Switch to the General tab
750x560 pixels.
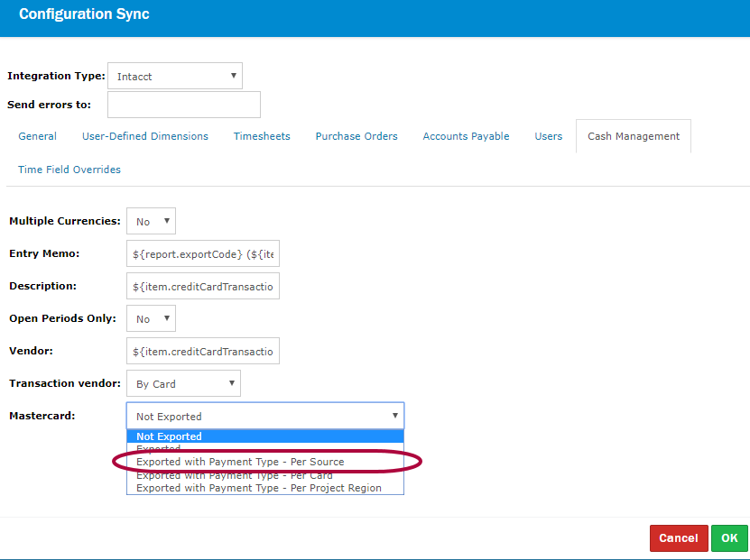(37, 136)
